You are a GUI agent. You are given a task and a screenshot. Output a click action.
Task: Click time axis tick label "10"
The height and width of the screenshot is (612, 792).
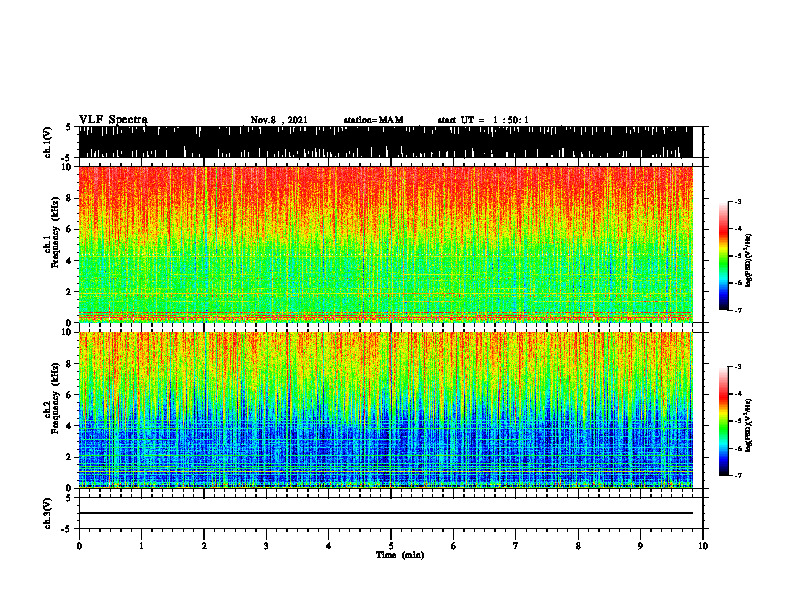(x=703, y=546)
